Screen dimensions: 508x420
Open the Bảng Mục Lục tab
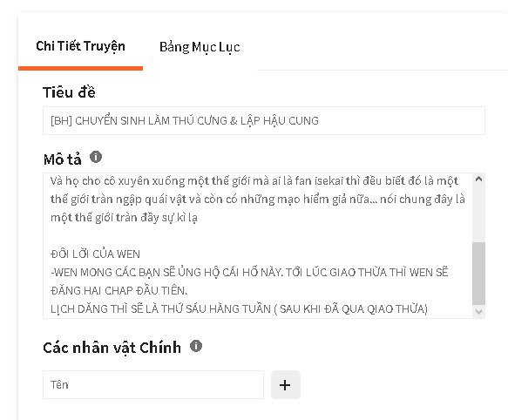(200, 47)
